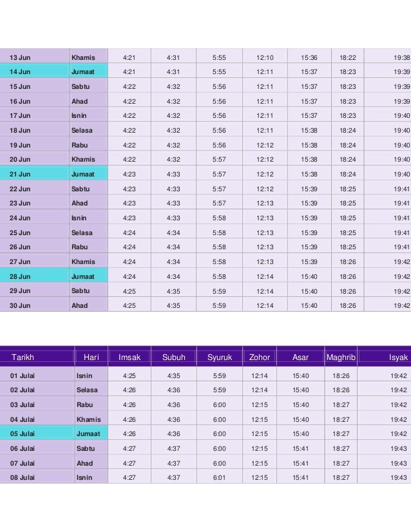The image size is (411, 532).
Task: Click the 01 Julai date cell
Action: point(37,375)
